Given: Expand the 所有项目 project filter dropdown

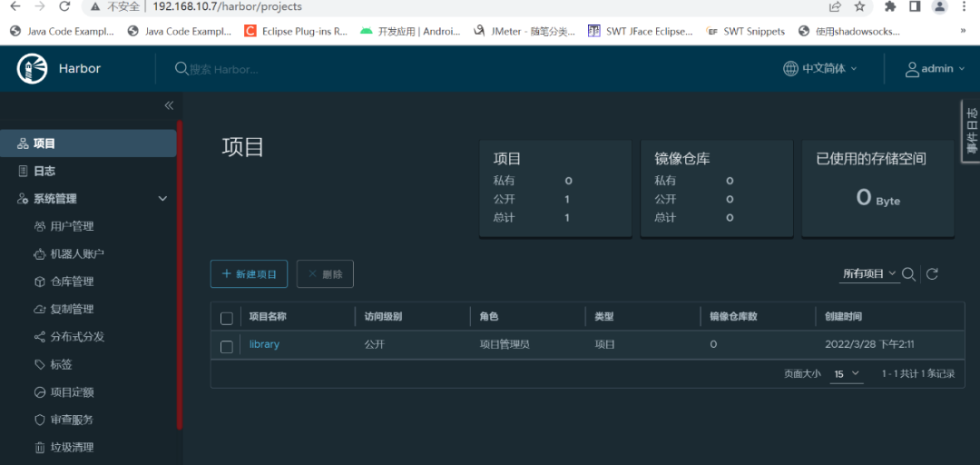Looking at the screenshot, I should [x=869, y=273].
